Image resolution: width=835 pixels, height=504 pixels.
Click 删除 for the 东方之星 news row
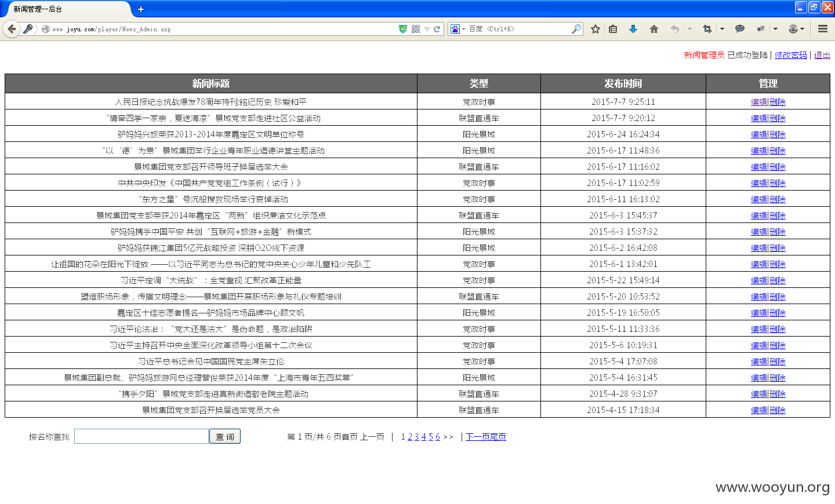(778, 199)
